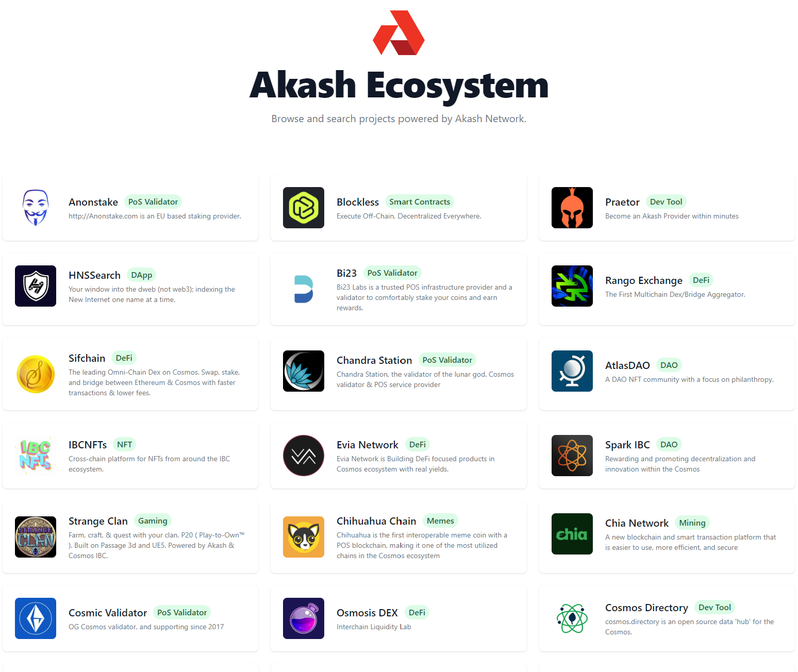798x672 pixels.
Task: Open the Rango Exchange title link
Action: [644, 280]
